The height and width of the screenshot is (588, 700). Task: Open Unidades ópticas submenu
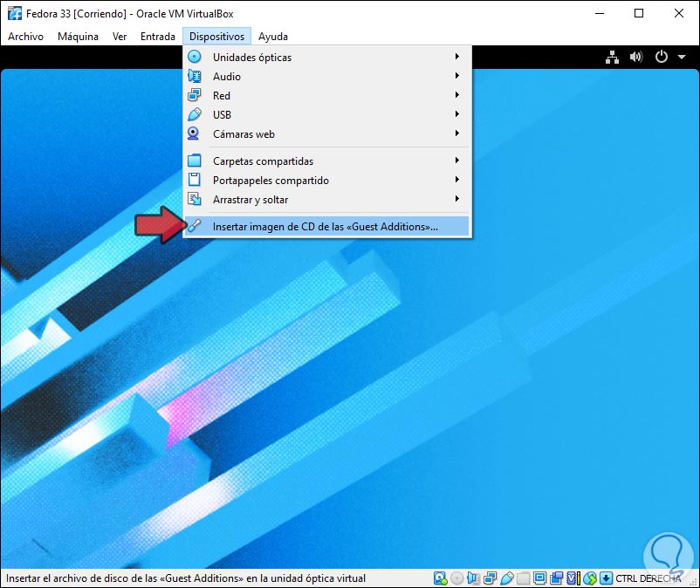(326, 57)
